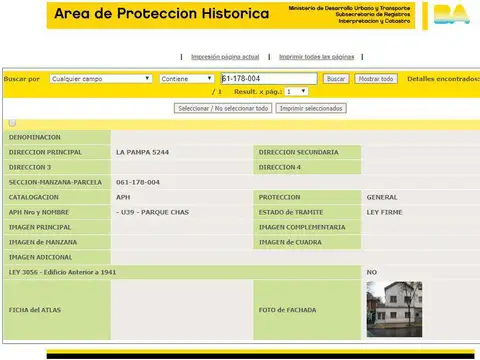480x360 pixels.
Task: Click the Buscar button
Action: pos(336,79)
